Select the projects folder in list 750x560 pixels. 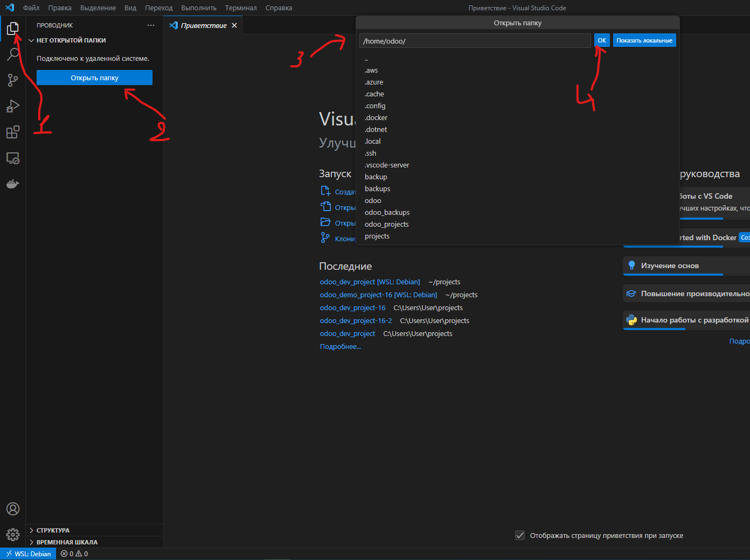pos(518,236)
